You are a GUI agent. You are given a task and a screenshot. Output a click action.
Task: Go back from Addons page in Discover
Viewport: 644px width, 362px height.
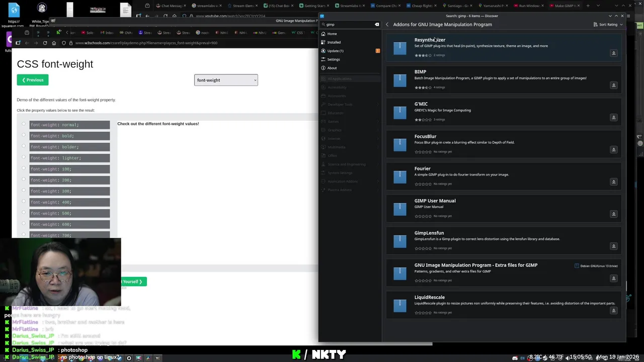click(387, 24)
